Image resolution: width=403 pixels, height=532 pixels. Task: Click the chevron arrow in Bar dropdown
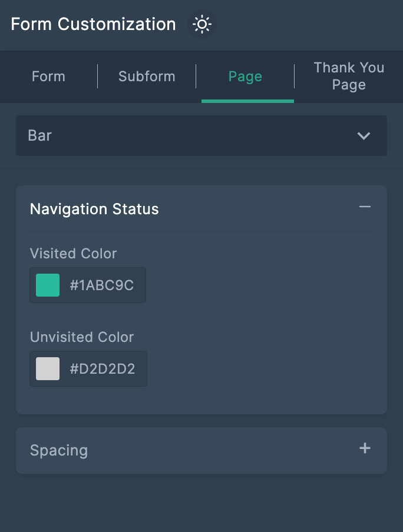point(364,136)
